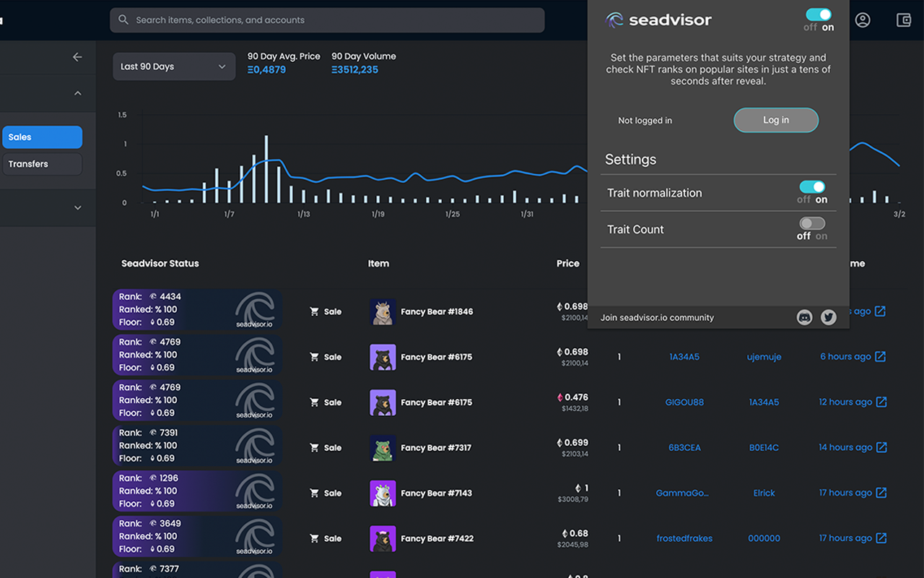Open frostedfrakes seller link
The image size is (924, 578).
684,538
